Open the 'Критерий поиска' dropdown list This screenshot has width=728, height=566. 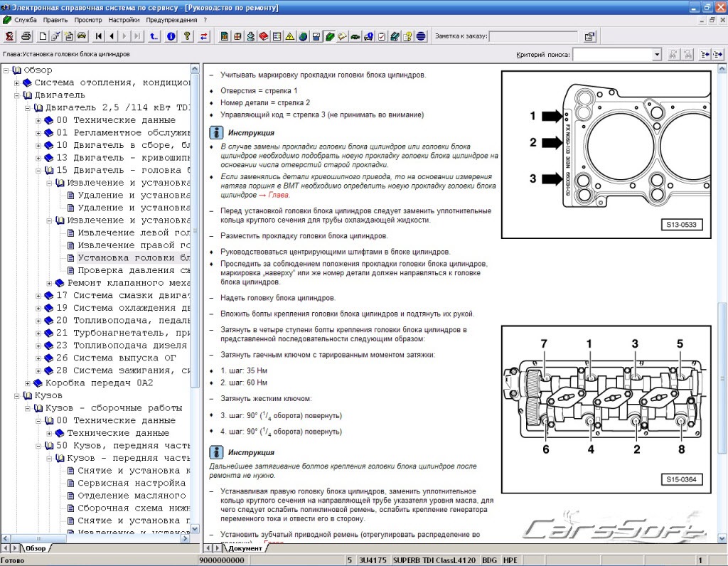(x=656, y=55)
